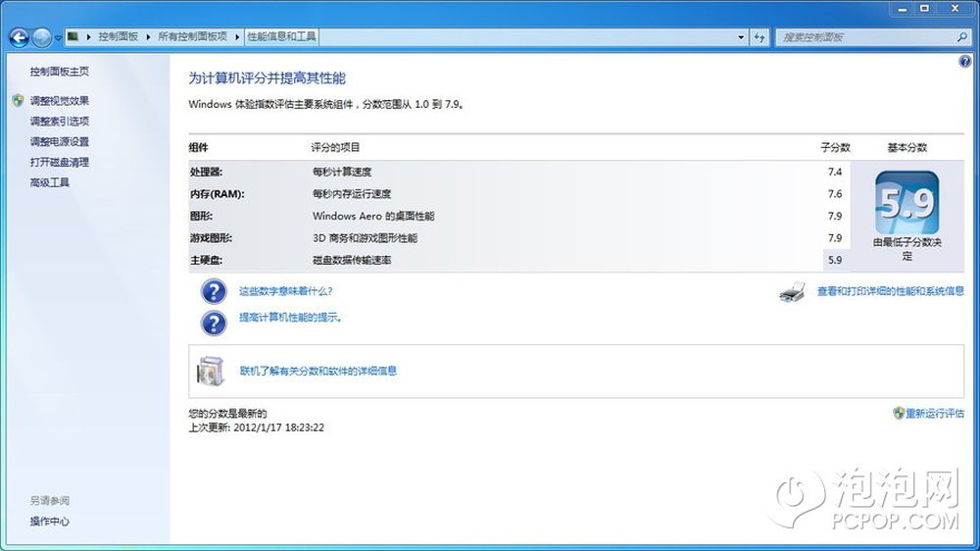Select the 处理器 row label

(206, 172)
